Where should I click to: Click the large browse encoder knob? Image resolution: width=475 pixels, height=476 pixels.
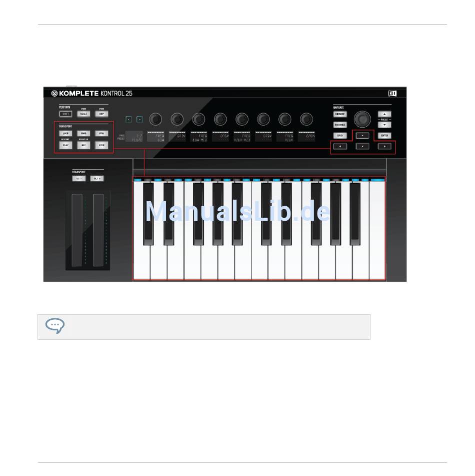click(362, 119)
